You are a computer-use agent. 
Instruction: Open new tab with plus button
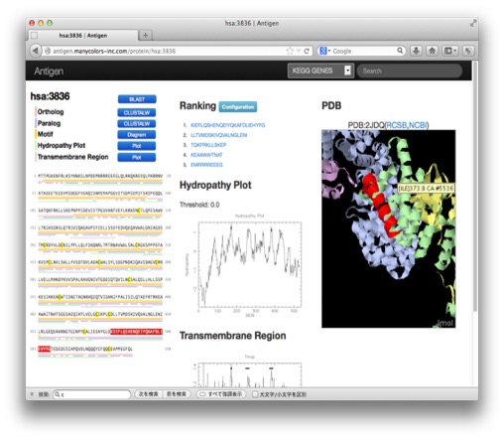click(x=145, y=35)
